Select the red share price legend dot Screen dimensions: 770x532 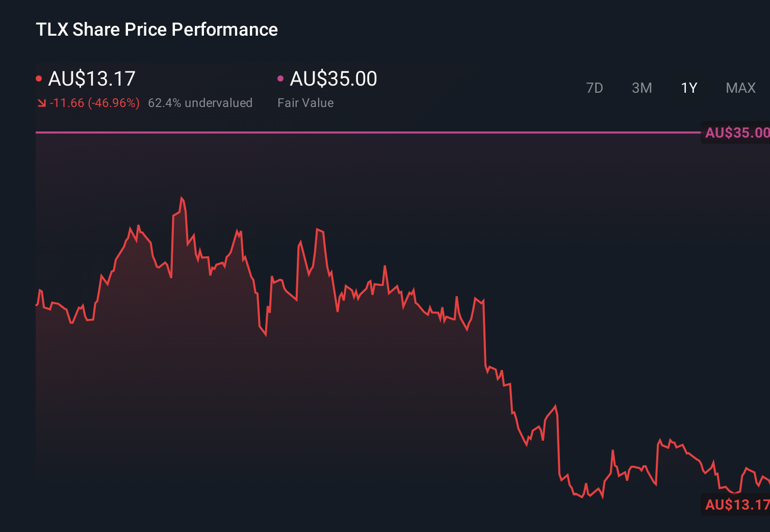(39, 78)
